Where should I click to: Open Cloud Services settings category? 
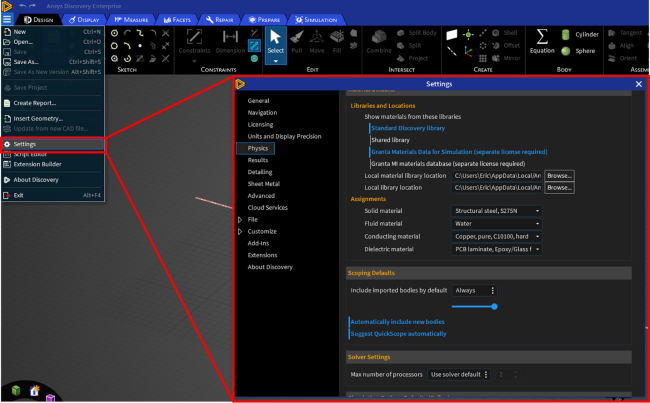pyautogui.click(x=267, y=208)
